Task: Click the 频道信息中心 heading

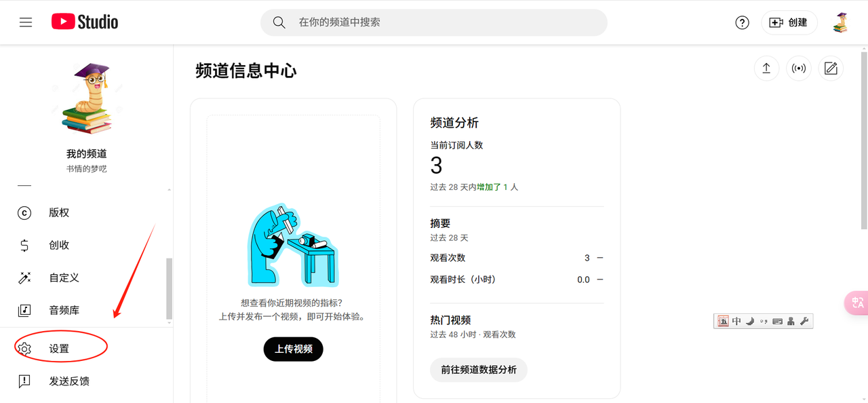Action: [246, 71]
